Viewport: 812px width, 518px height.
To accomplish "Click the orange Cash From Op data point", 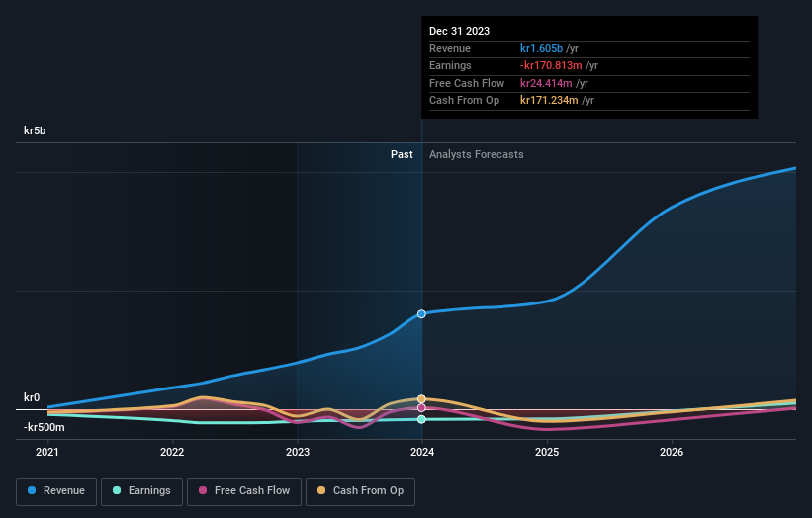I will tap(421, 399).
